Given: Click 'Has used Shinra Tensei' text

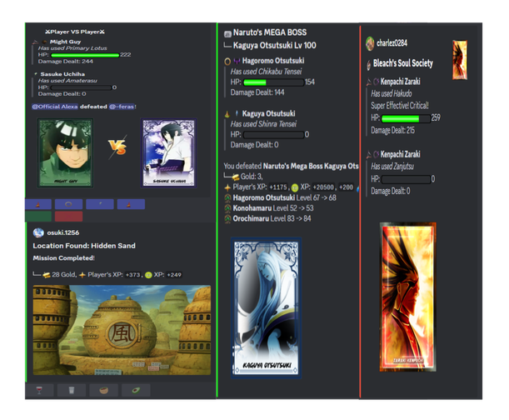Looking at the screenshot, I should 263,124.
